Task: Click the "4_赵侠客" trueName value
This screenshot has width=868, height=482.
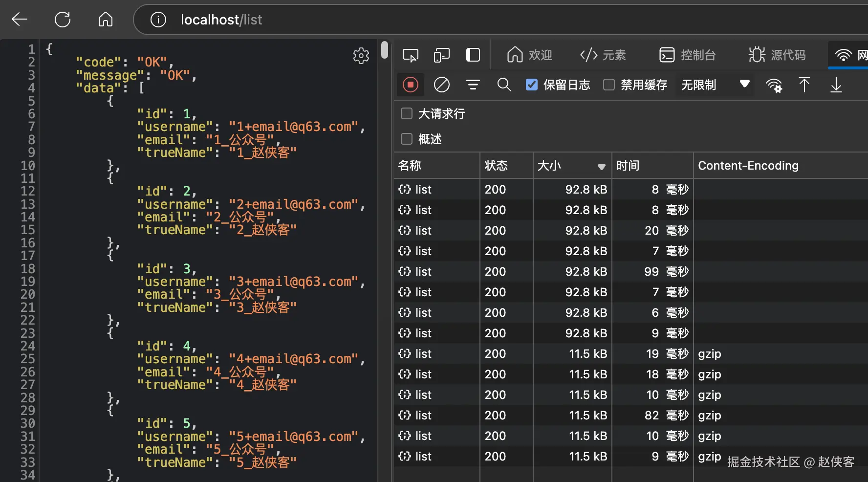Action: [x=263, y=385]
